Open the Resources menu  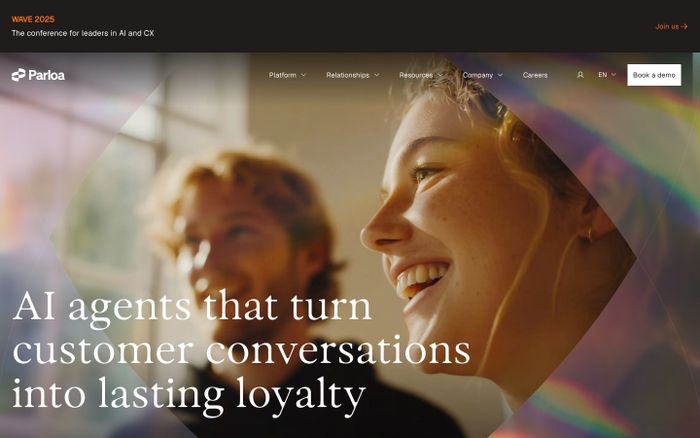(x=421, y=75)
